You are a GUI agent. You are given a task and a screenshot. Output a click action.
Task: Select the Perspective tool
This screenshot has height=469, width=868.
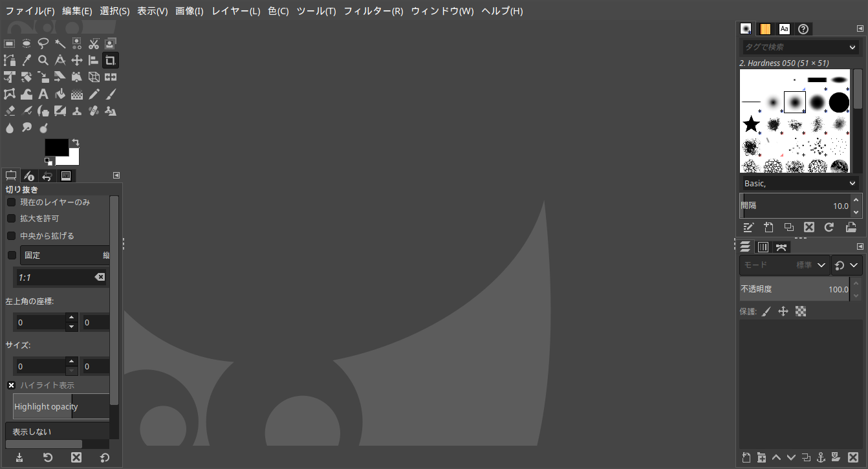77,77
